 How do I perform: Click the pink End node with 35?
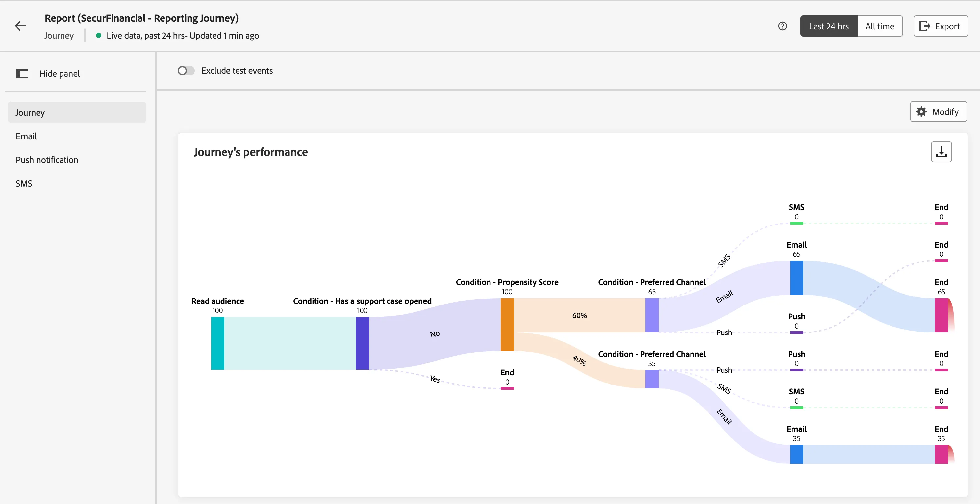[x=941, y=454]
